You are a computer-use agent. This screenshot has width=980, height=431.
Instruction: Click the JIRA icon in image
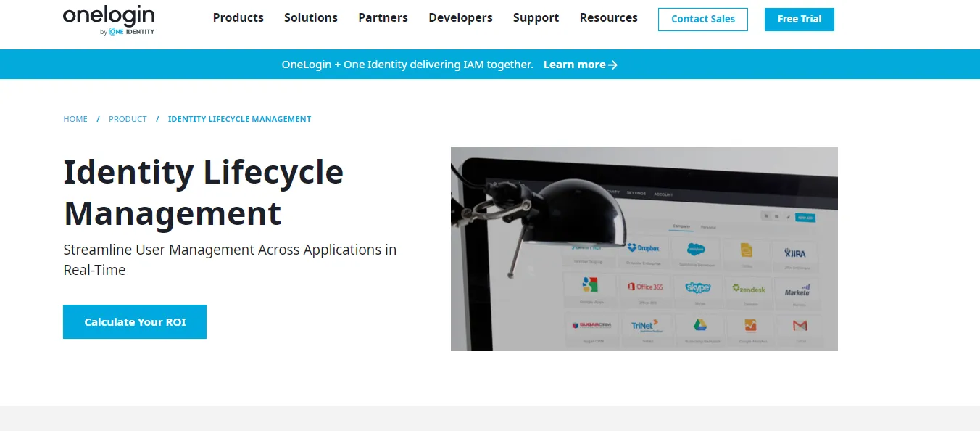pyautogui.click(x=796, y=253)
